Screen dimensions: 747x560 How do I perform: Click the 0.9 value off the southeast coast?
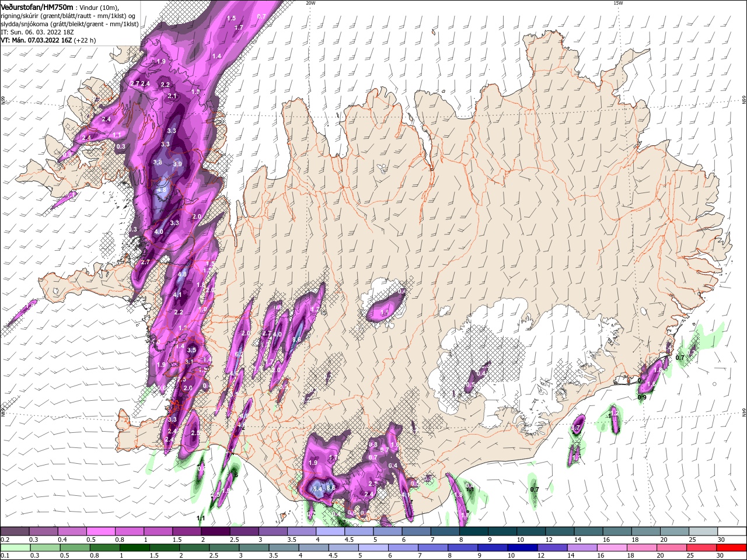[641, 397]
